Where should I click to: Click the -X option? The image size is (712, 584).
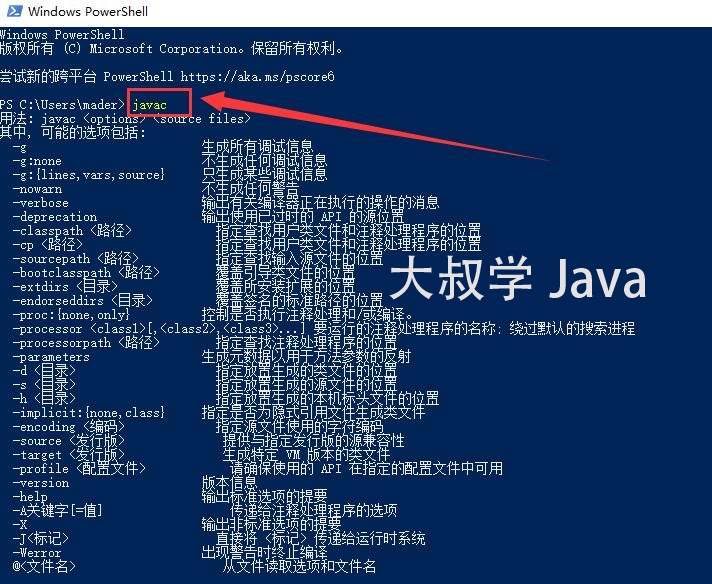pos(20,525)
